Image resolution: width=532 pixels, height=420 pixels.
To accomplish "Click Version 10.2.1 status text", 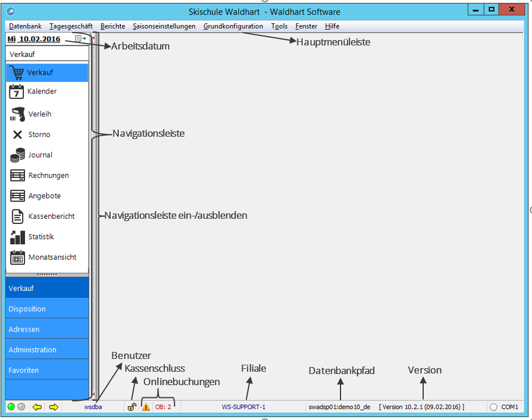I will tap(421, 407).
